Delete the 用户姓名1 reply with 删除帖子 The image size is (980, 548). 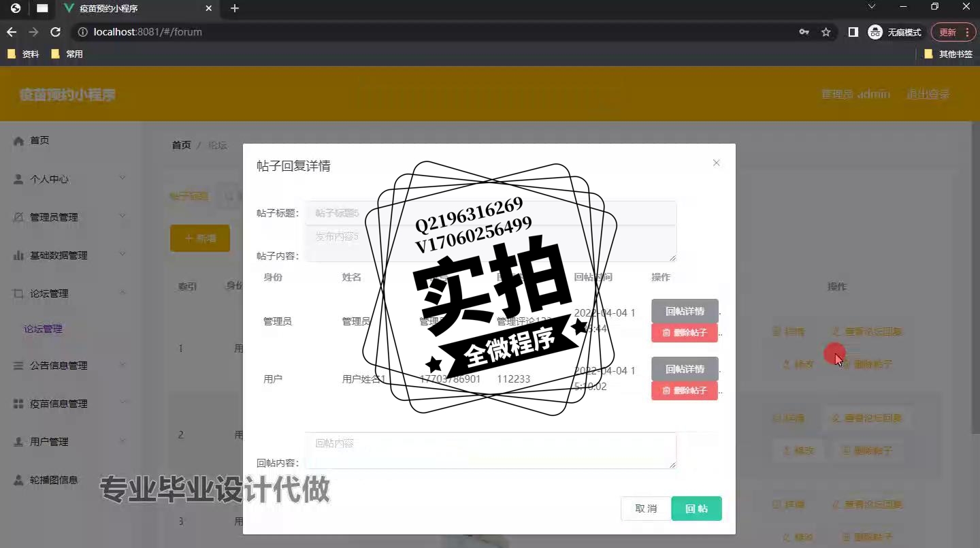685,391
